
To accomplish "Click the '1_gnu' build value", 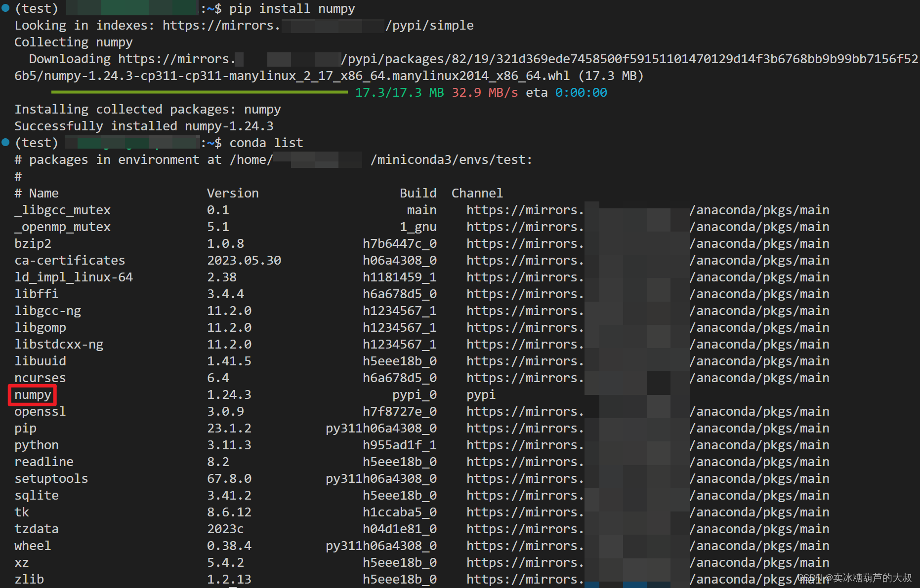I will pyautogui.click(x=418, y=227).
